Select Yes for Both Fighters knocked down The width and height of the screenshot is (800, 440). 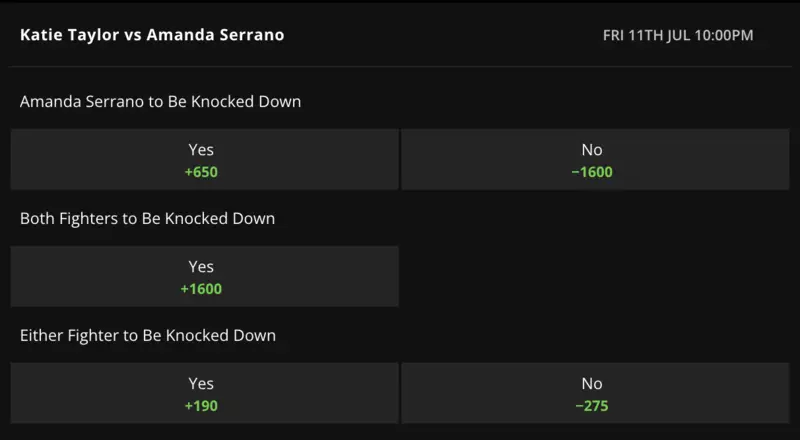(x=204, y=277)
